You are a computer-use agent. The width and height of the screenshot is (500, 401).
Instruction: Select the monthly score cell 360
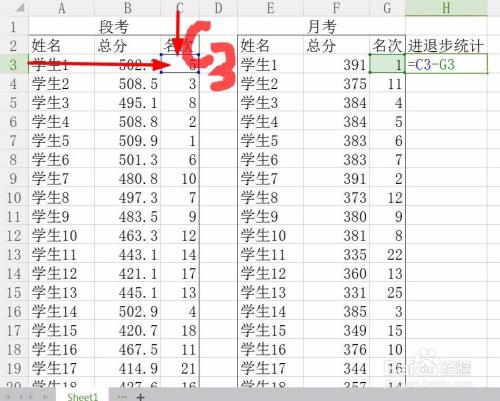[336, 273]
